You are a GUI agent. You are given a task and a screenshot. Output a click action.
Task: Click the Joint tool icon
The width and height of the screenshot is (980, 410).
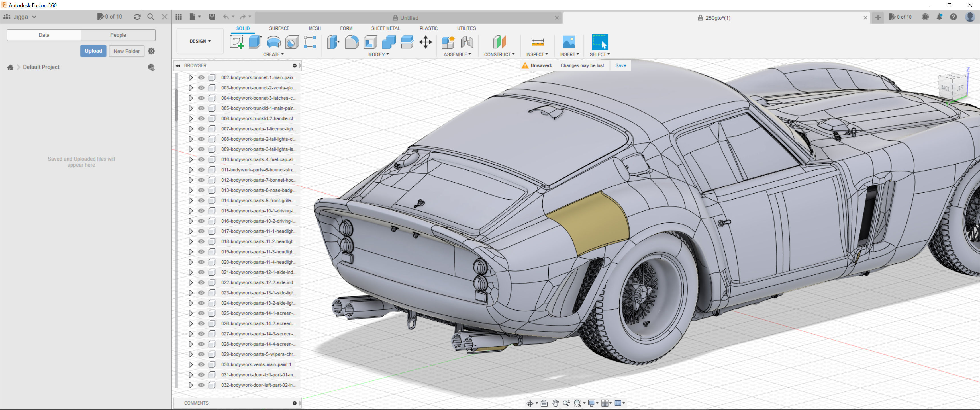(467, 42)
